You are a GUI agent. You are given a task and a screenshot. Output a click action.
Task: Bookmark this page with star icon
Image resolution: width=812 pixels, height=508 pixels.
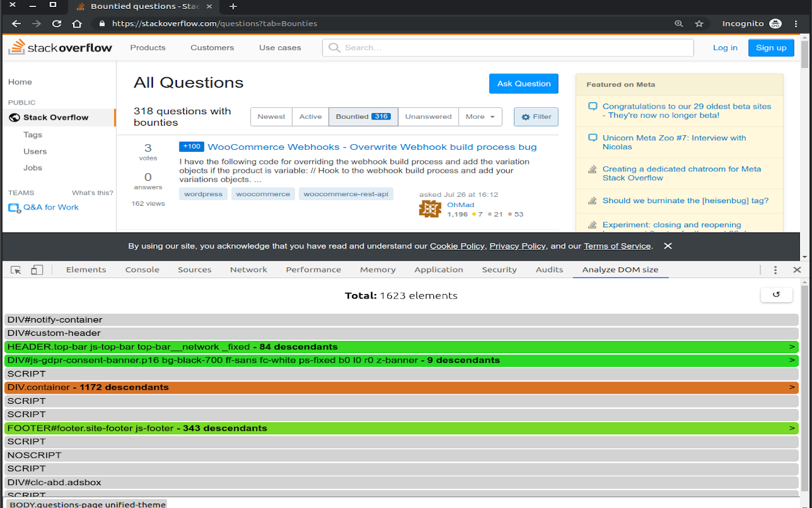tap(699, 23)
